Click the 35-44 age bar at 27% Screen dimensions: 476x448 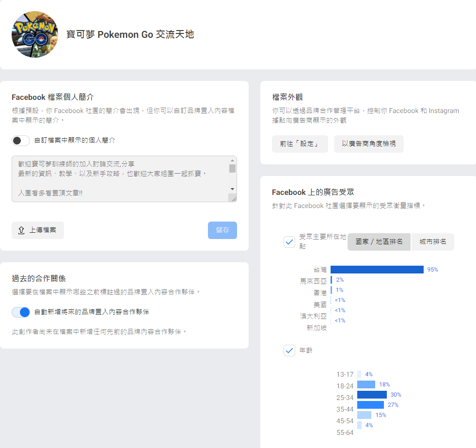pyautogui.click(x=371, y=405)
